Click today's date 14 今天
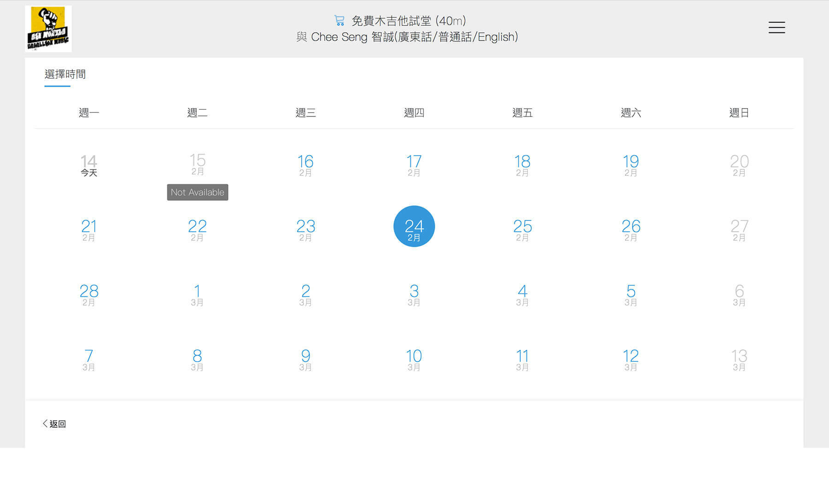 89,165
